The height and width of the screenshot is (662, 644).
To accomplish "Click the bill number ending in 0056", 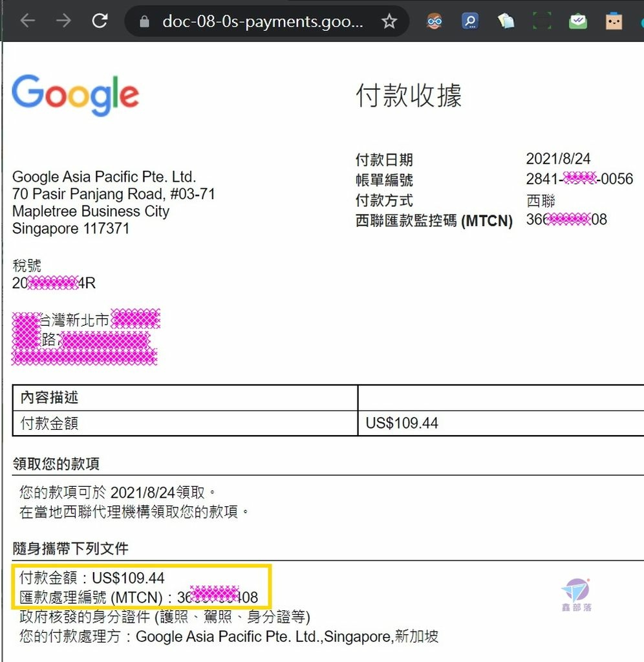I will pyautogui.click(x=579, y=179).
